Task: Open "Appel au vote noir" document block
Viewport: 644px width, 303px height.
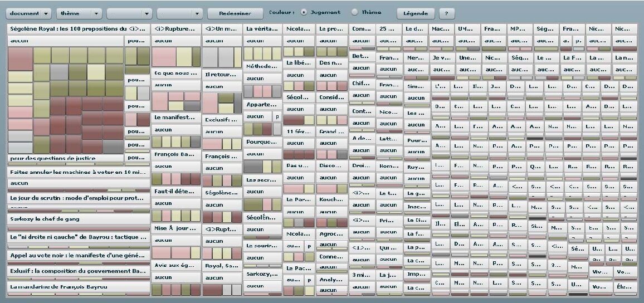Action: [x=79, y=255]
